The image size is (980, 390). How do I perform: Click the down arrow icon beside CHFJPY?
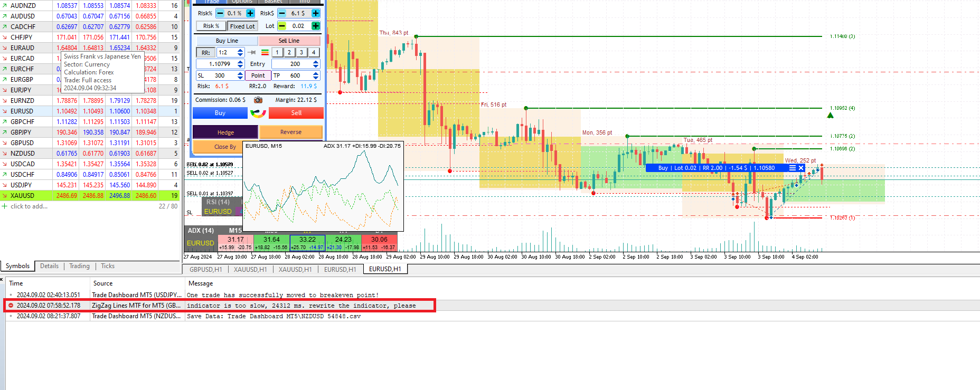pos(5,37)
